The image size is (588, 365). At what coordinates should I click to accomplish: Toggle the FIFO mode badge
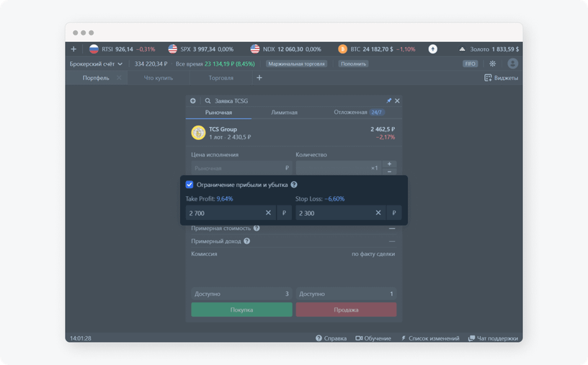[x=470, y=63]
